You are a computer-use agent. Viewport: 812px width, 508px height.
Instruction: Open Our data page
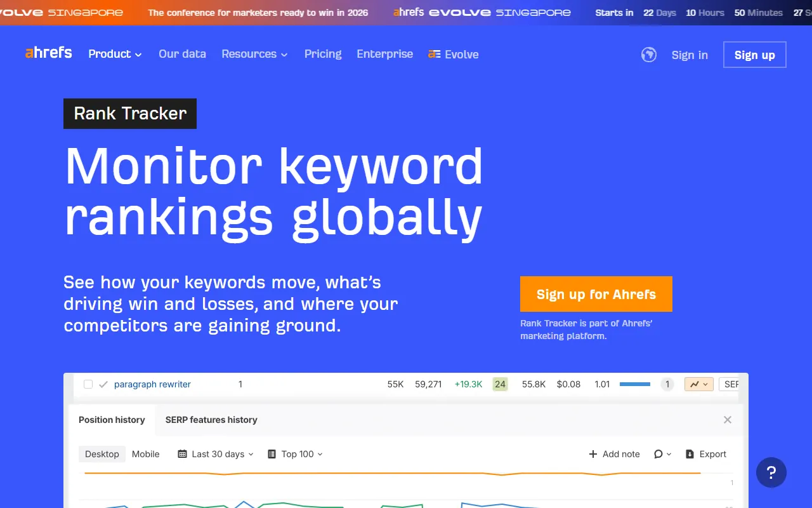pos(182,54)
